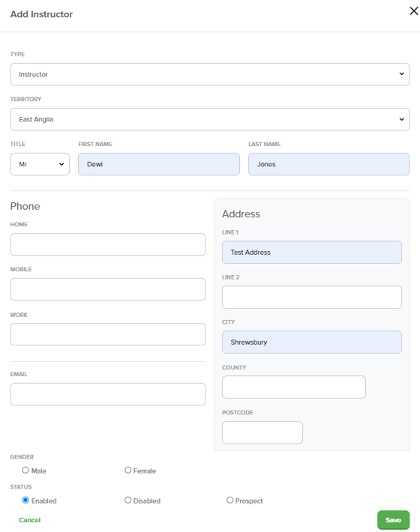Click the green Save button
Screen dimensions: 420x532
[x=394, y=520]
